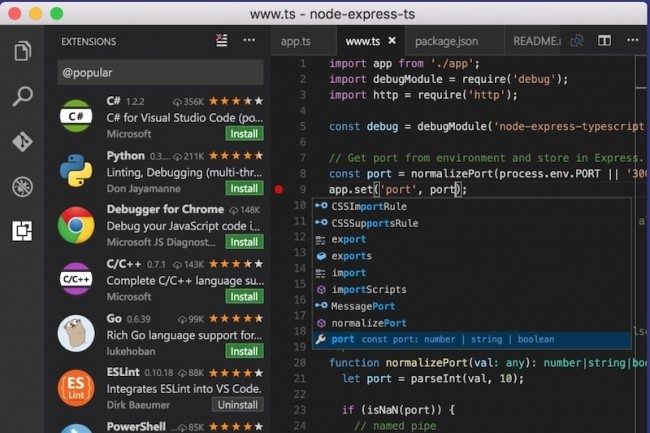Viewport: 650px width, 433px height.
Task: Open the Search view in activity bar
Action: click(x=22, y=96)
